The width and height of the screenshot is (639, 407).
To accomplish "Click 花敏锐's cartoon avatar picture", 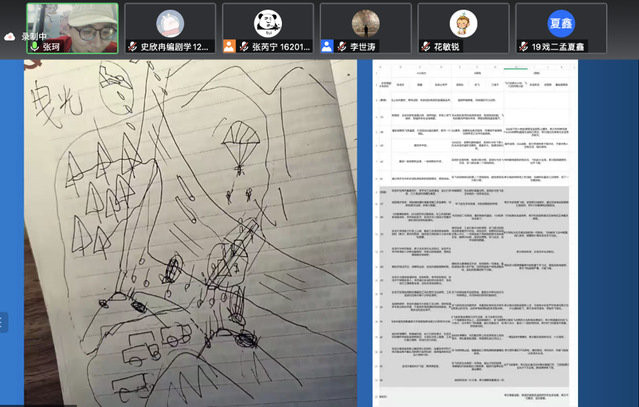I will click(x=463, y=22).
